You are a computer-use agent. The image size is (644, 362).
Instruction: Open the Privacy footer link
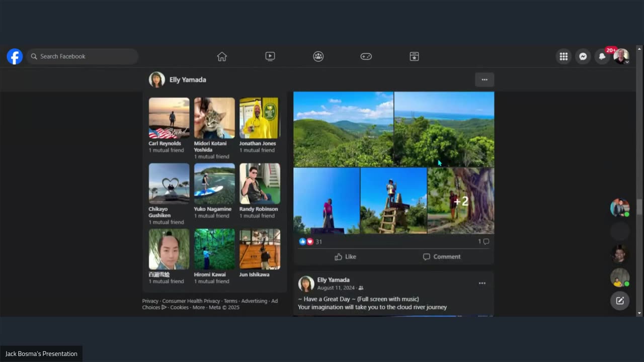click(150, 301)
